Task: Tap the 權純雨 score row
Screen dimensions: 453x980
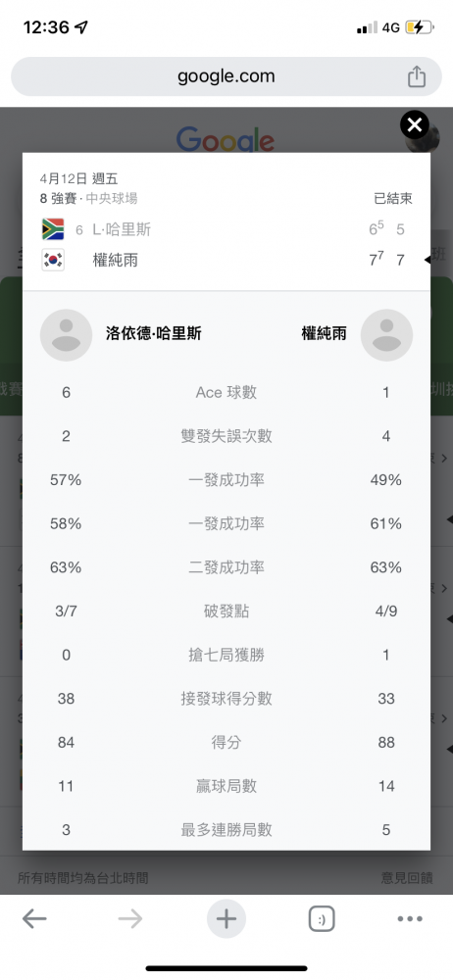Action: point(226,260)
